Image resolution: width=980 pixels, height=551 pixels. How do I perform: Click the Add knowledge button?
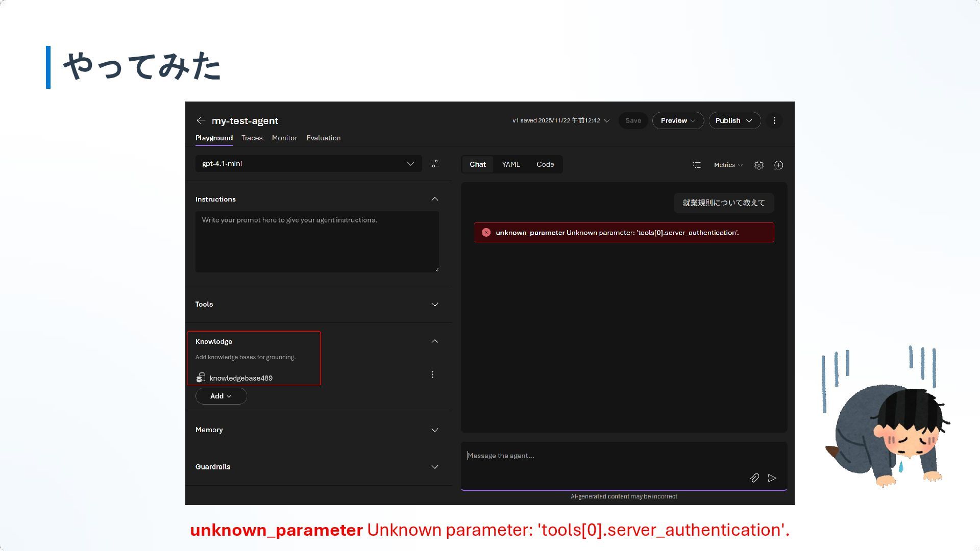pyautogui.click(x=220, y=396)
